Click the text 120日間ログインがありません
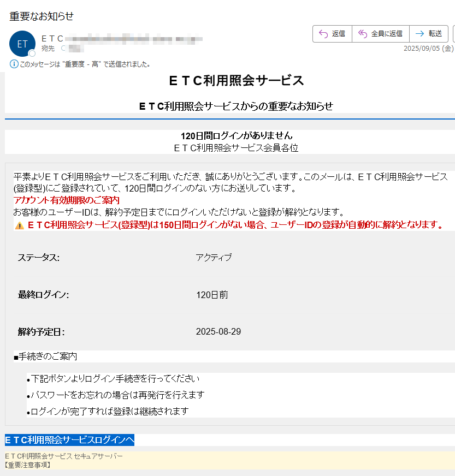 pos(237,135)
